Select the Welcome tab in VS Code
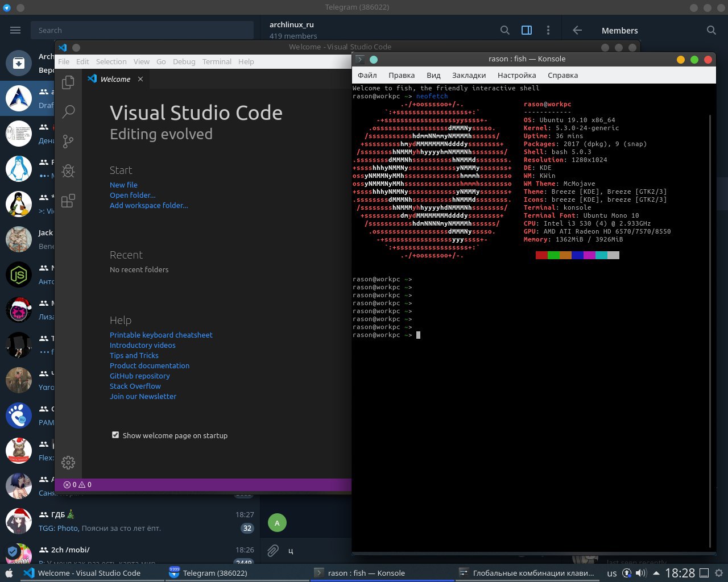 (115, 79)
